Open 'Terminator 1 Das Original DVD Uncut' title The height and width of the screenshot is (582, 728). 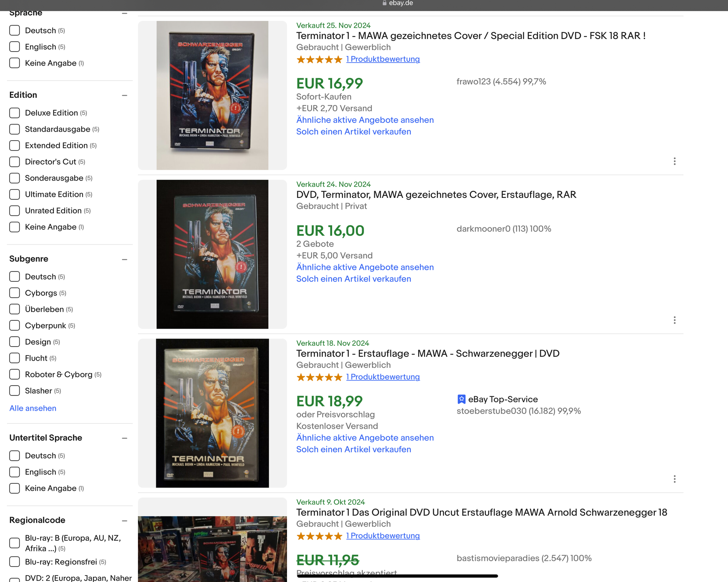482,513
